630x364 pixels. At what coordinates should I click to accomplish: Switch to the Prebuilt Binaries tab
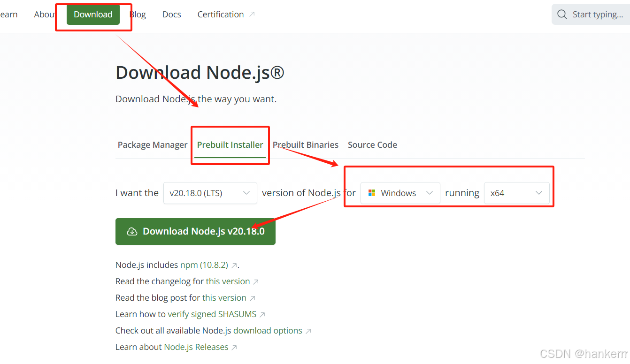point(306,145)
